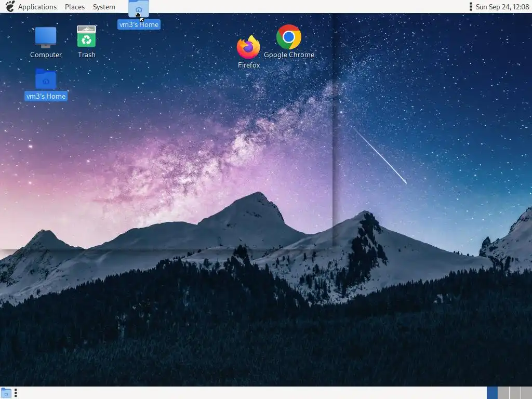Open the Computer desktop icon

click(x=46, y=37)
